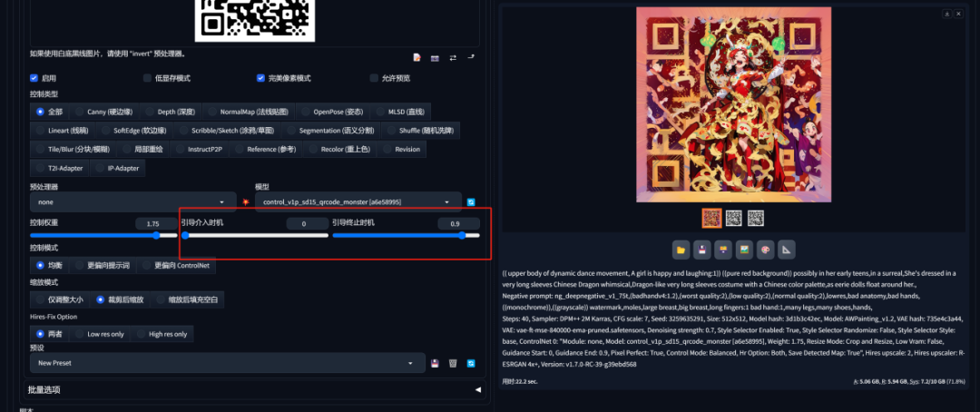This screenshot has height=412, width=980.
Task: Send image to extras ruler icon
Action: click(787, 250)
